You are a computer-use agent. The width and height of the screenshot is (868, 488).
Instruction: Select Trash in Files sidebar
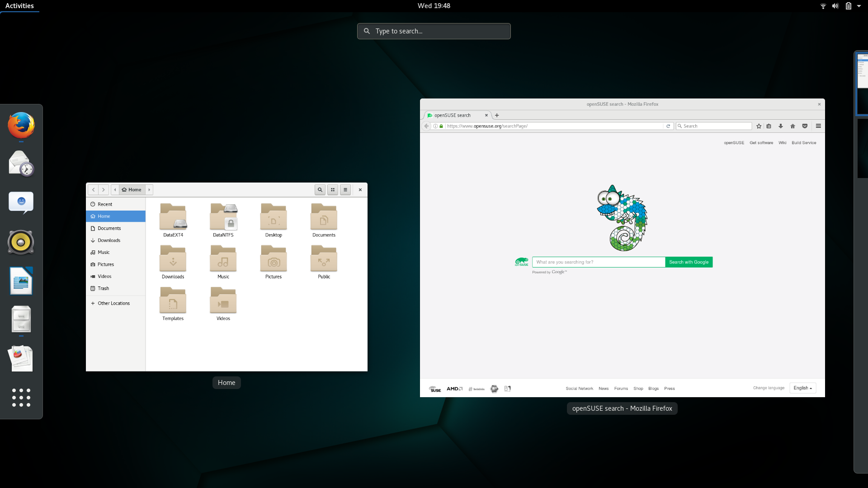116,288
